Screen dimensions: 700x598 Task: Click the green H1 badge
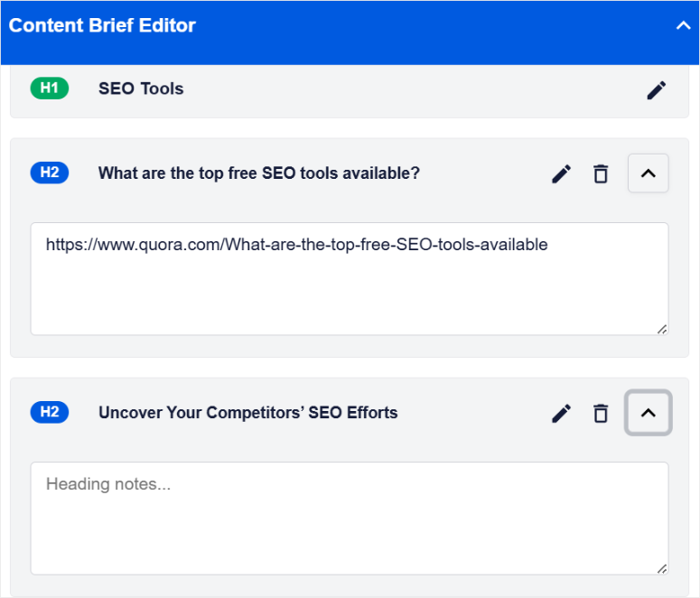(x=49, y=89)
